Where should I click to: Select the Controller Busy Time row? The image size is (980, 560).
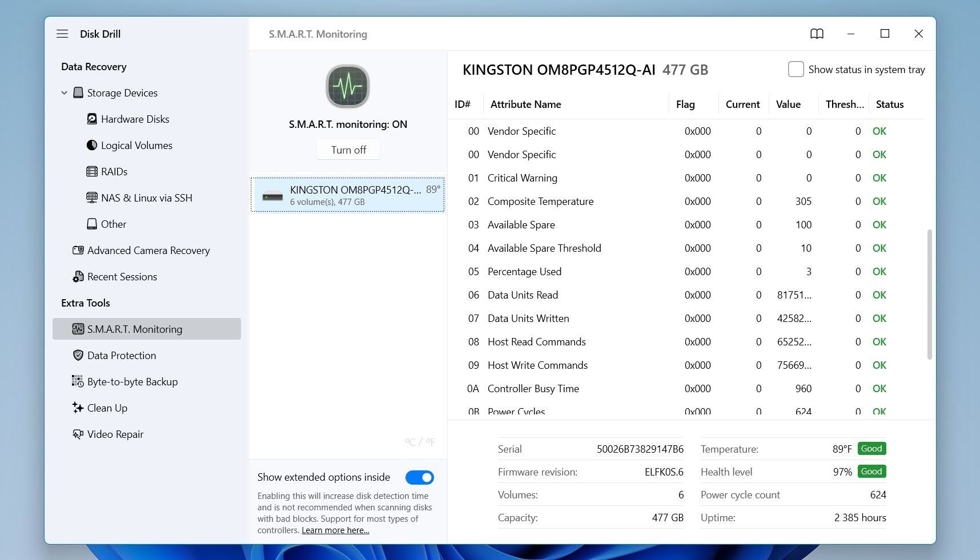685,389
